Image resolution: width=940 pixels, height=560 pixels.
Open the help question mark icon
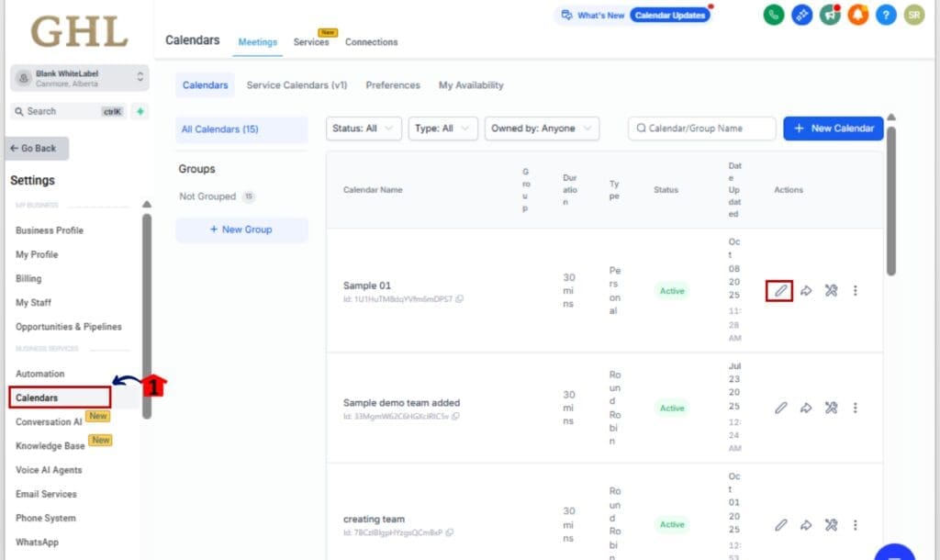[x=885, y=15]
